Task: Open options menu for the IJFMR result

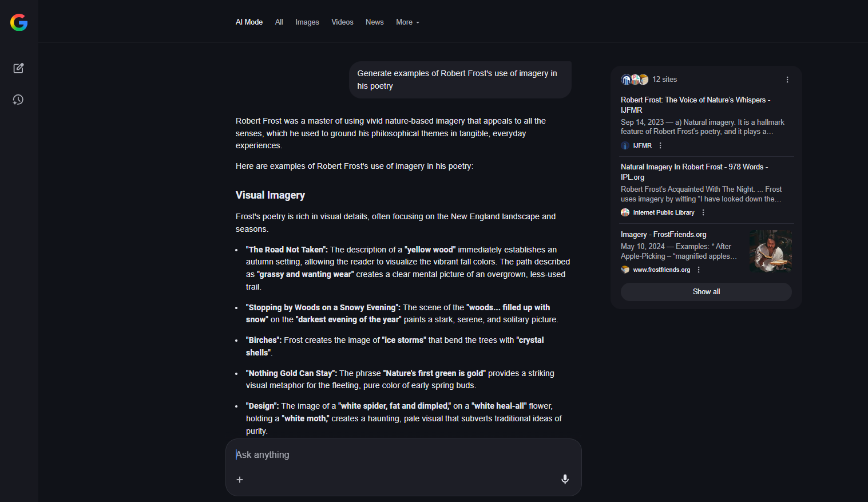Action: [x=660, y=145]
